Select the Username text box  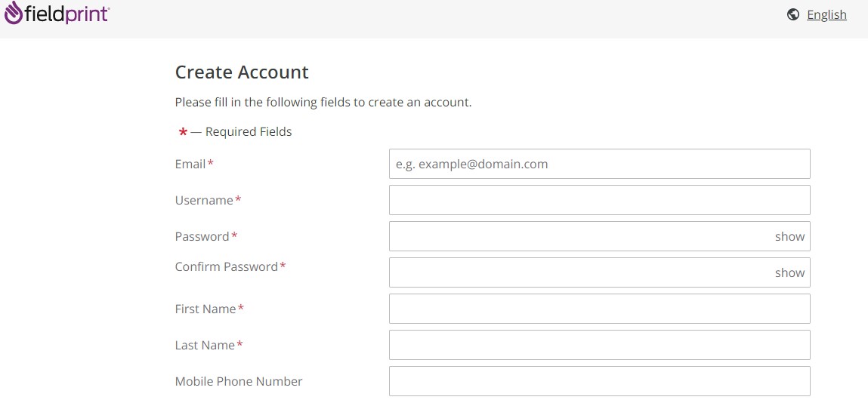pos(600,200)
